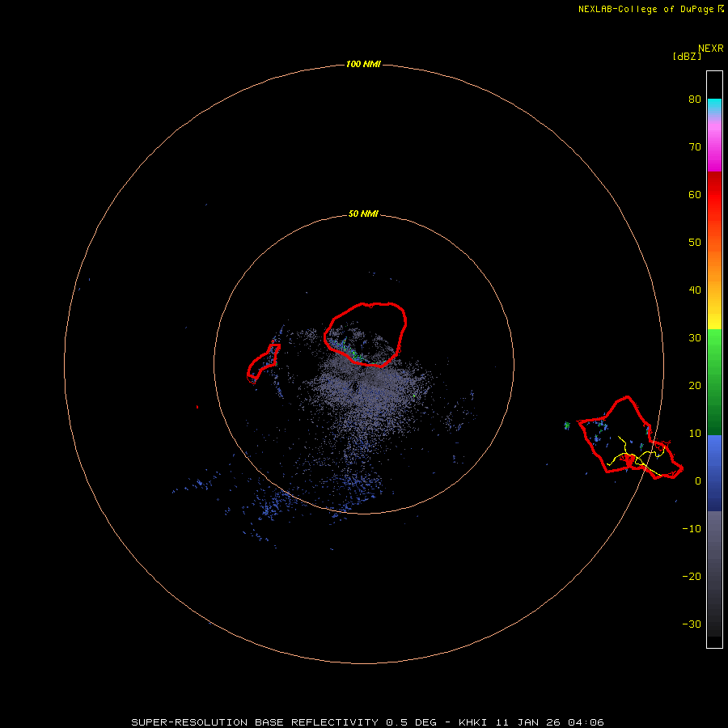Click the 50 dBZ scale label
Screen dimensions: 728x728
(x=695, y=243)
